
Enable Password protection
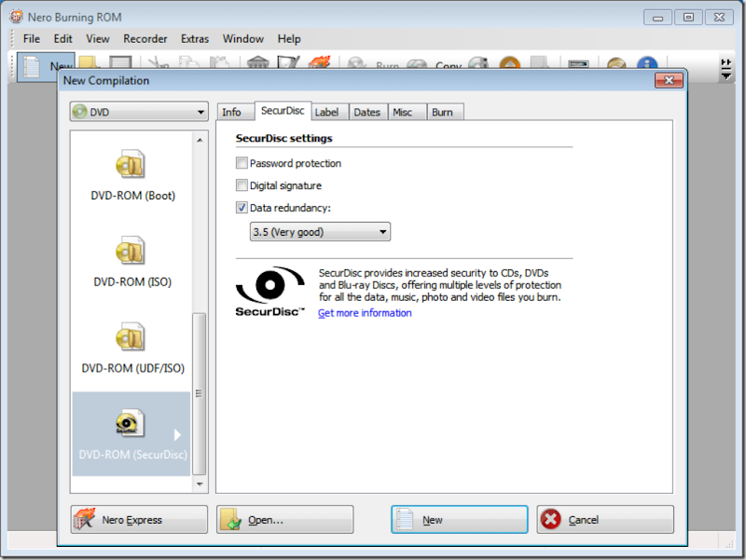(x=242, y=162)
